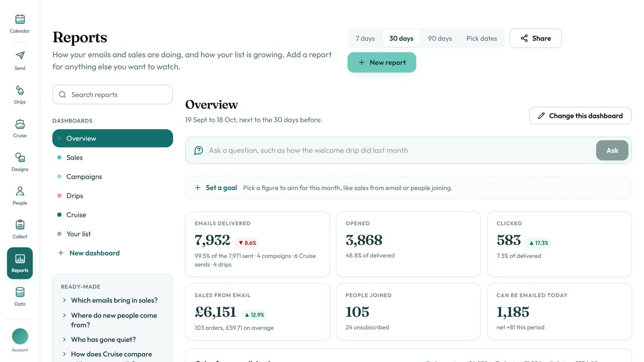The height and width of the screenshot is (362, 644).
Task: Focus the Search reports field
Action: [x=113, y=95]
